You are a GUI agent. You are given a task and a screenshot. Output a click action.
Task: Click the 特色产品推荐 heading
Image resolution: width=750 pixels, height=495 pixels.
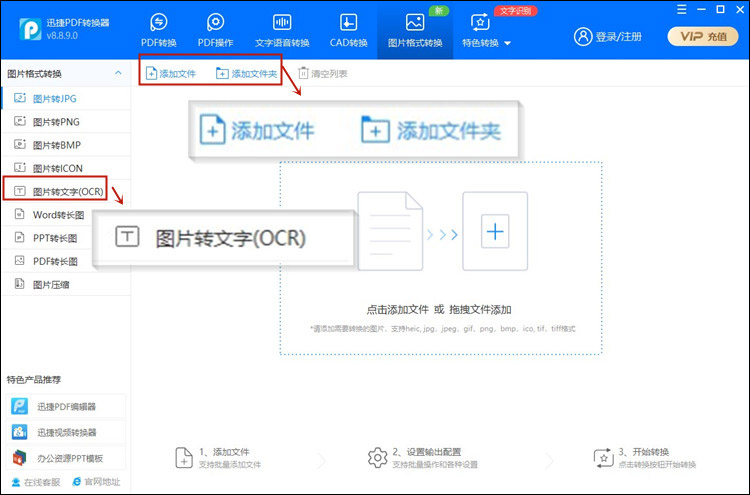[x=34, y=380]
